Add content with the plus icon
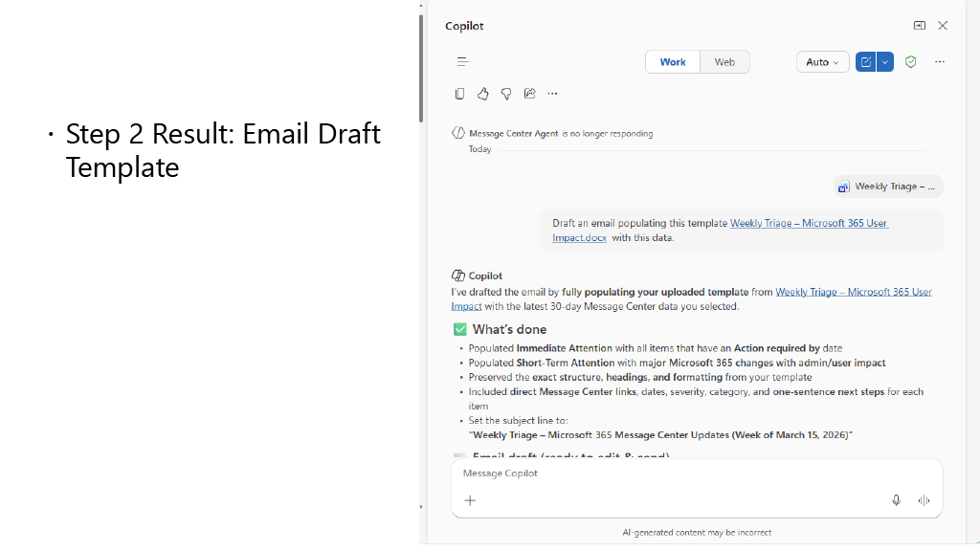Screen dimensions: 980x551 [470, 500]
